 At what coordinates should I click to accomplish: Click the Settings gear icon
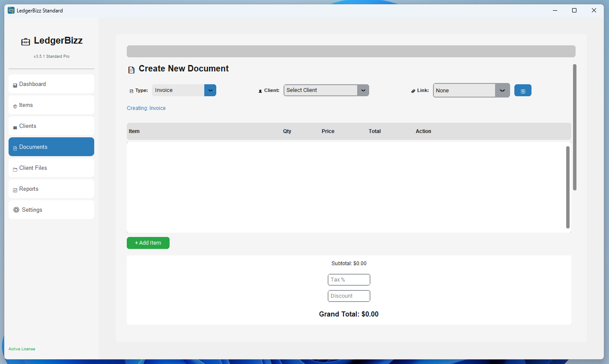click(x=16, y=210)
